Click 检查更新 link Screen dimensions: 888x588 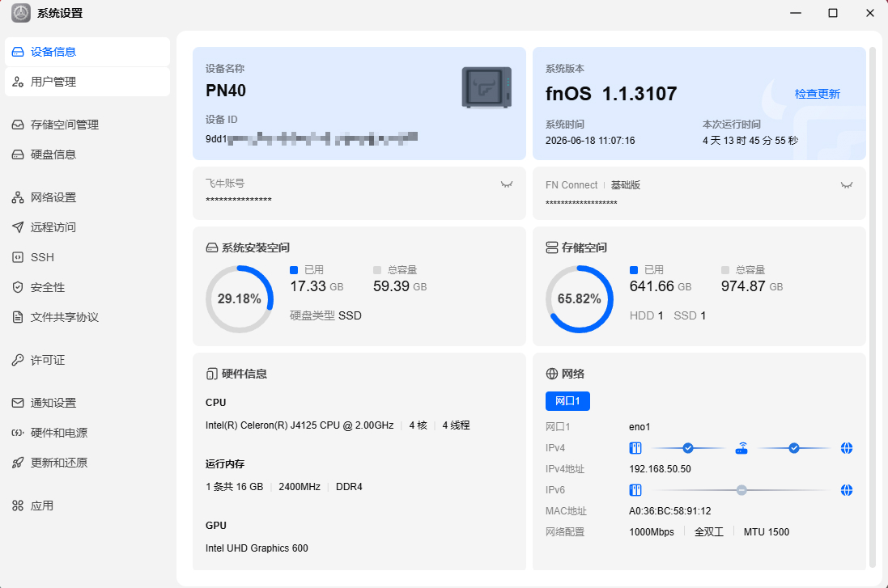pyautogui.click(x=818, y=94)
